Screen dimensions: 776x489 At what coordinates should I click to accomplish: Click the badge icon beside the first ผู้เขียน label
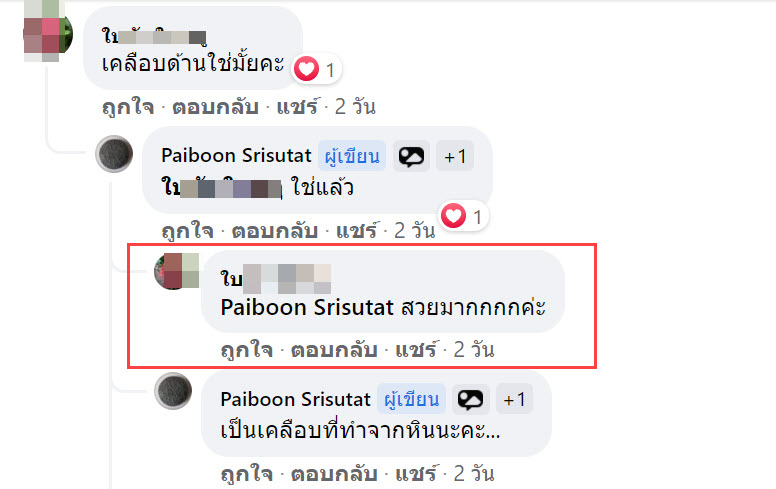tap(411, 157)
